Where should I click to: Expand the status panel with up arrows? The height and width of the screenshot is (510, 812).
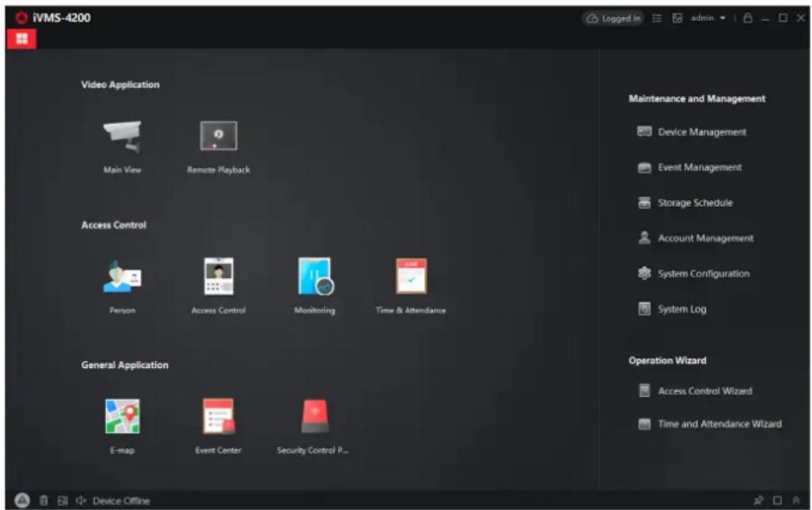point(796,500)
